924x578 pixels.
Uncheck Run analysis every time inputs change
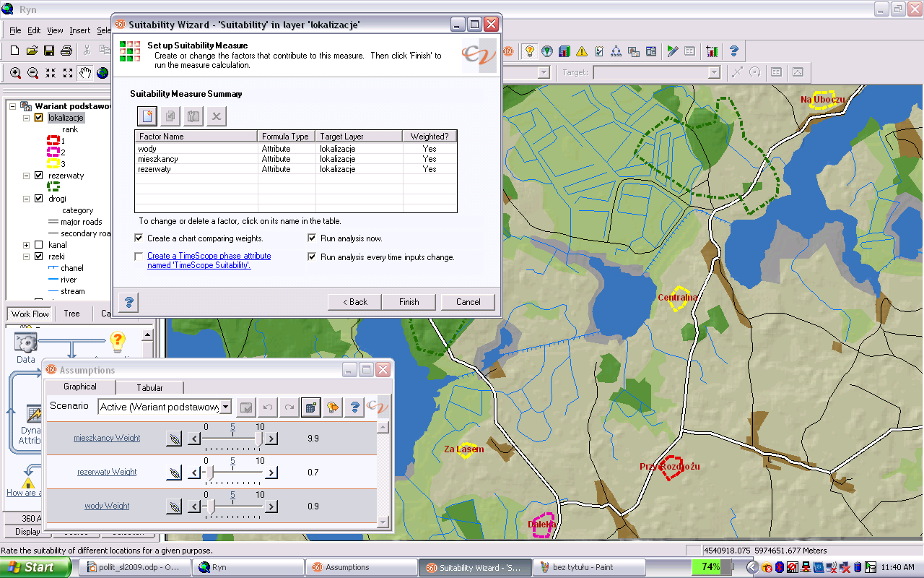click(312, 257)
